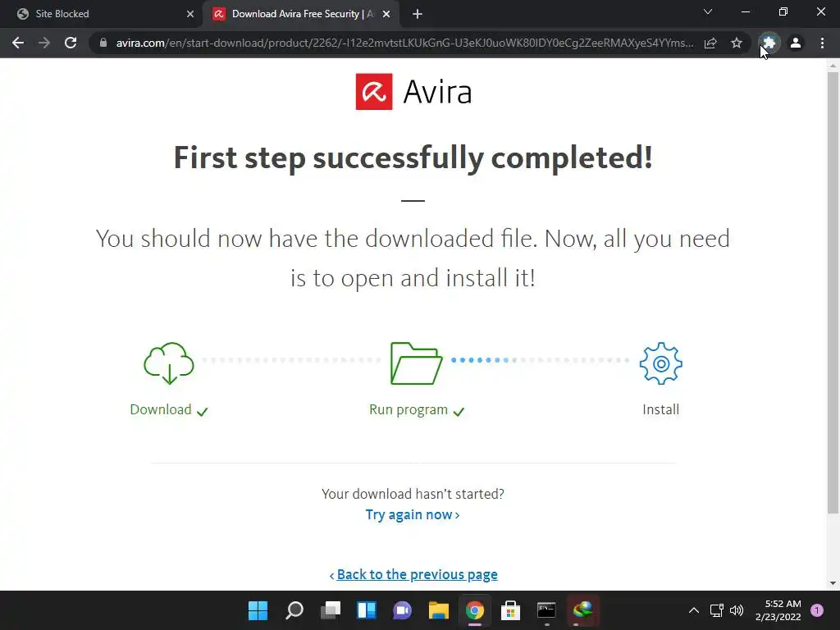The height and width of the screenshot is (630, 840).
Task: Open the Command Prompt taskbar icon
Action: (x=546, y=609)
